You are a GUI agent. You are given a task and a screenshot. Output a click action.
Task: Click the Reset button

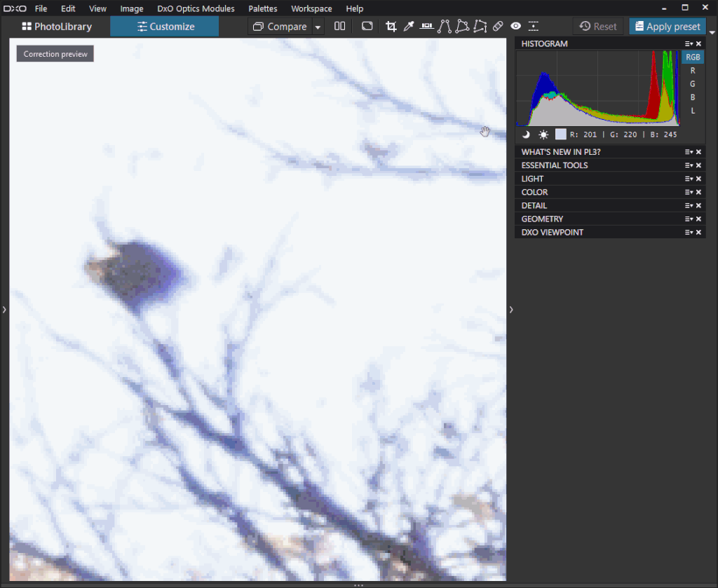[x=597, y=26]
